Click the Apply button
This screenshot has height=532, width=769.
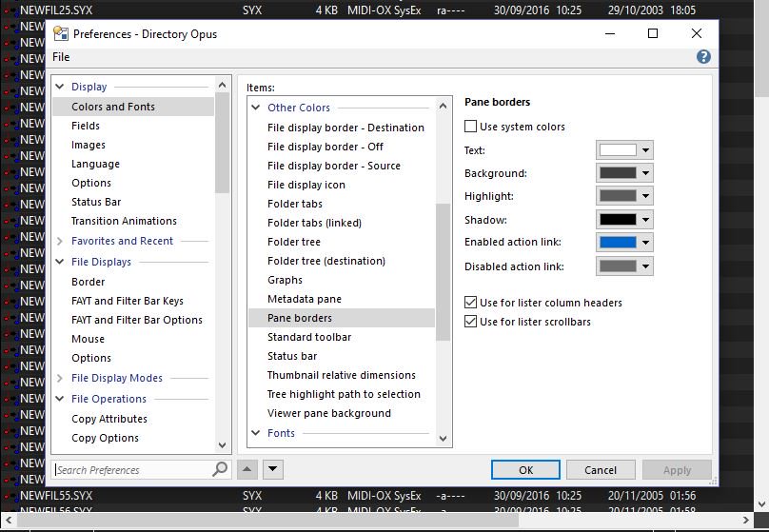point(677,470)
